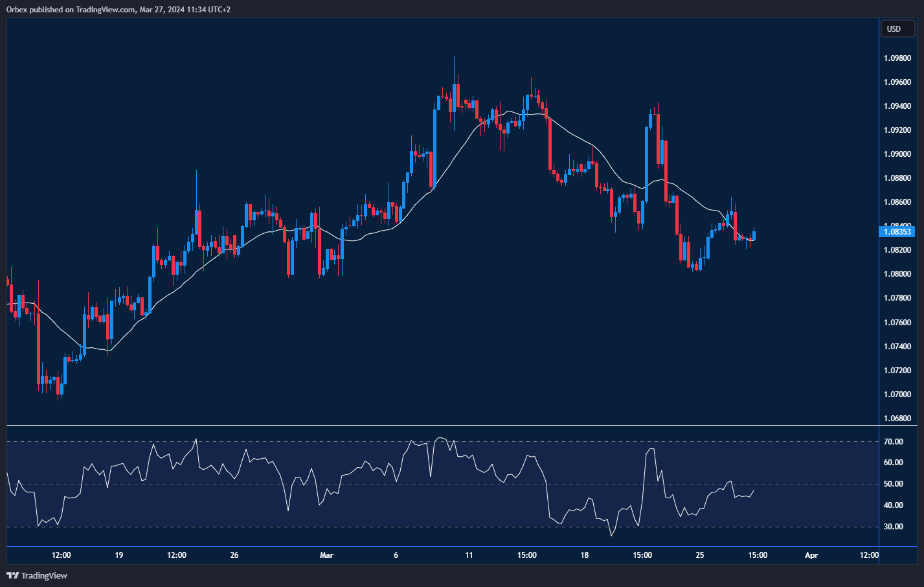
Task: Click the 70.00 RSI overbought level label
Action: point(894,442)
